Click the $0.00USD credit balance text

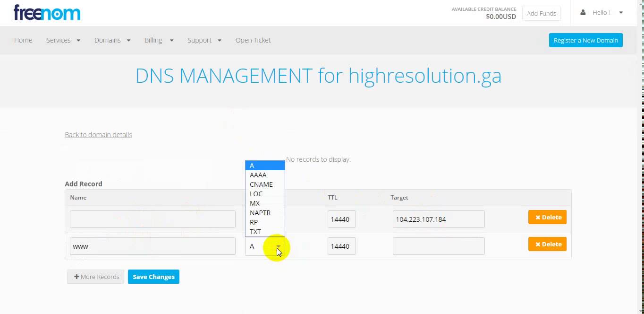pyautogui.click(x=501, y=17)
